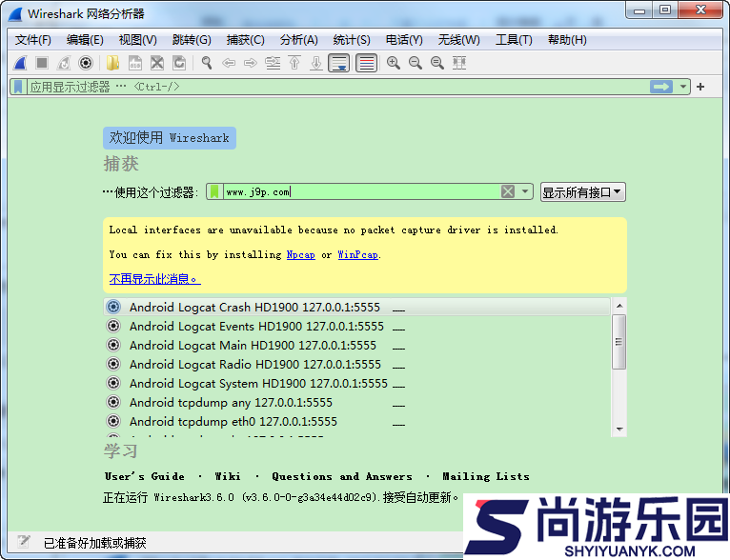Open a capture file folder icon

click(112, 63)
